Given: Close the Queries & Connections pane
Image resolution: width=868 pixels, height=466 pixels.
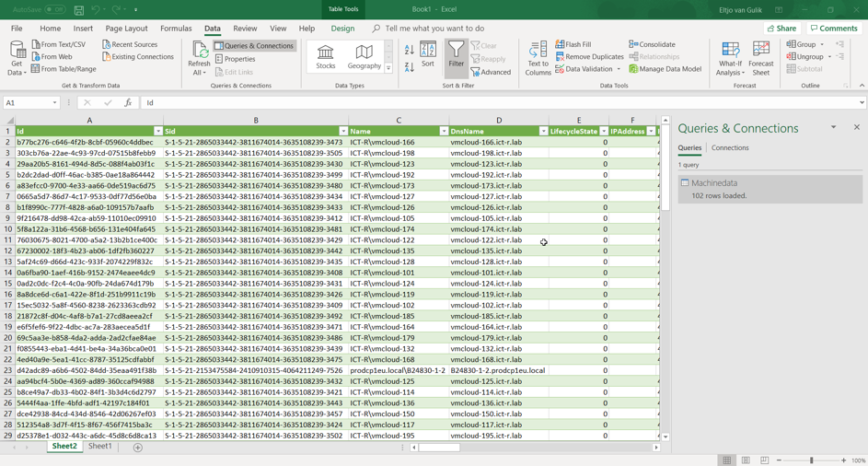Looking at the screenshot, I should [856, 127].
